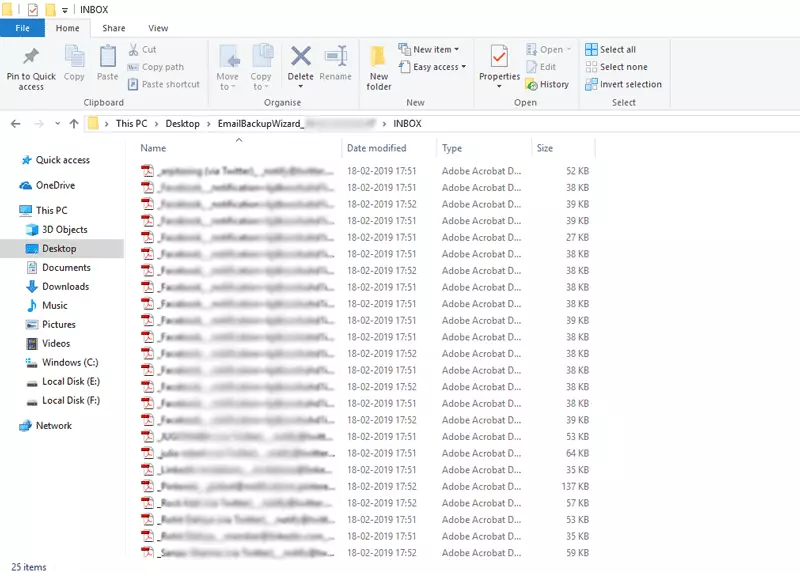Viewport: 800px width, 574px height.
Task: Open 3D Objects folder in sidebar
Action: coord(57,230)
